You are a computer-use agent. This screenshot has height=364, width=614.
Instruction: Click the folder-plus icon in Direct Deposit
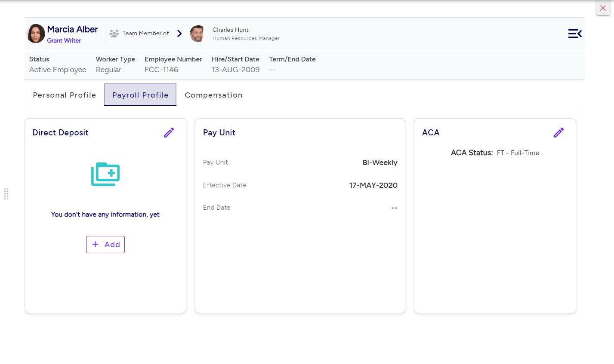tap(105, 174)
